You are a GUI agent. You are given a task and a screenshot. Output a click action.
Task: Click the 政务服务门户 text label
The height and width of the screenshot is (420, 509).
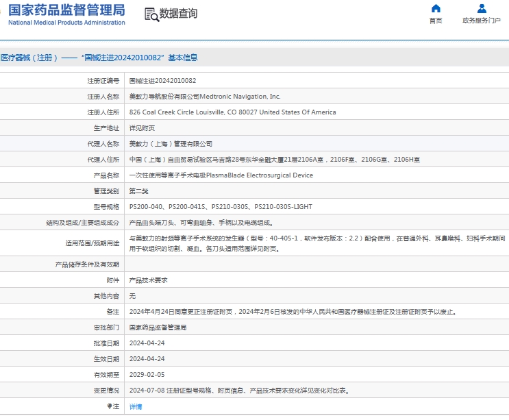click(482, 21)
